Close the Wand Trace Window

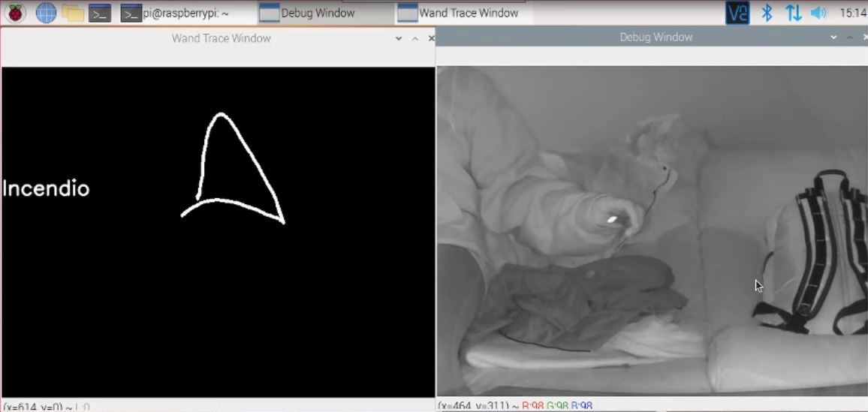tap(431, 38)
